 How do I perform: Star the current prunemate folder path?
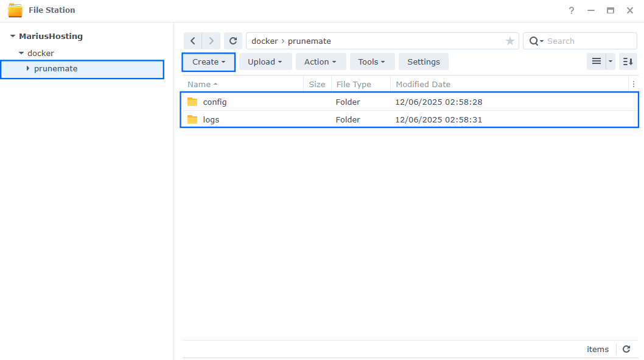(509, 41)
